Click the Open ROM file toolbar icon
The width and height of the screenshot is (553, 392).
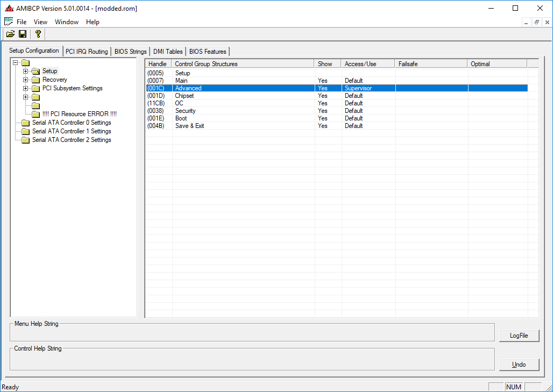click(11, 34)
